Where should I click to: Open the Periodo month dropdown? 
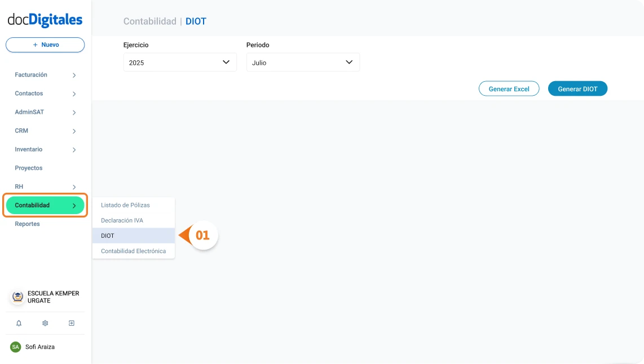click(303, 63)
